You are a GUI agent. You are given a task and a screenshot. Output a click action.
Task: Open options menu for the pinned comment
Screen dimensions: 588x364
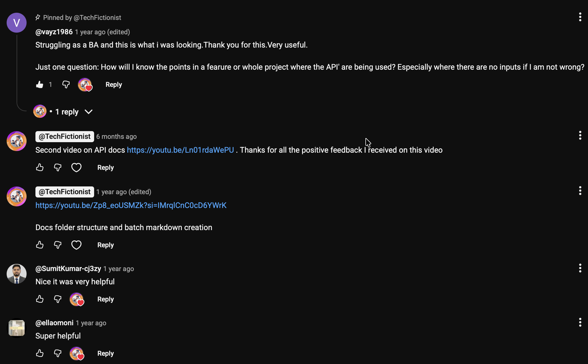point(580,17)
